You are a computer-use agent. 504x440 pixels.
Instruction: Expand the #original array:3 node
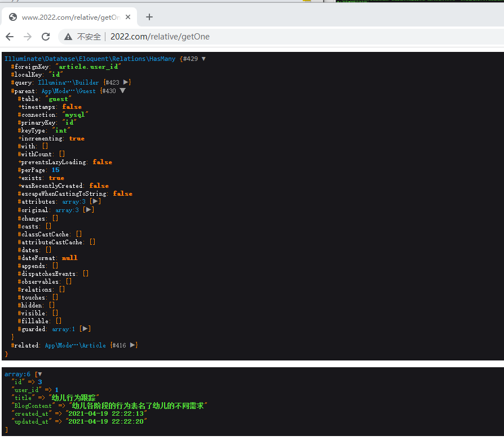coord(89,210)
